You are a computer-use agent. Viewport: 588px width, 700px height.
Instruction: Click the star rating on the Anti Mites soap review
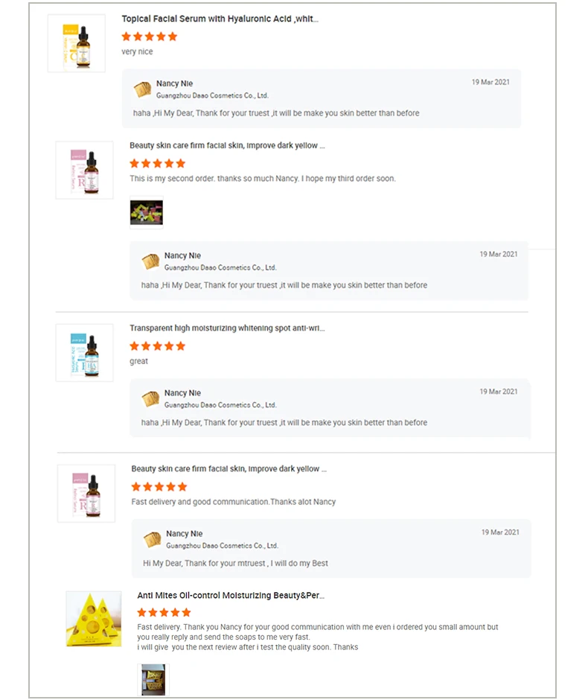(164, 612)
